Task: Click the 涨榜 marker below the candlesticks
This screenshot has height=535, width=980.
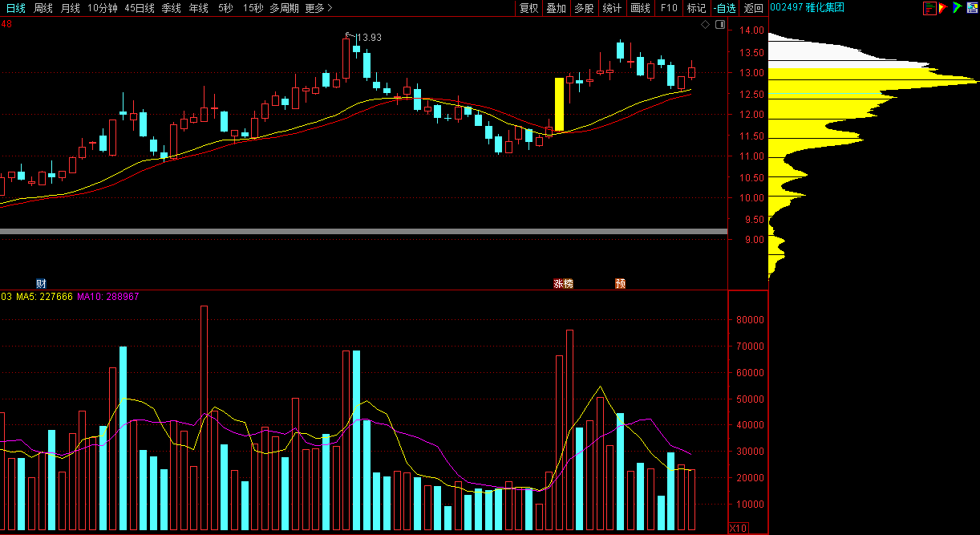Action: click(x=563, y=283)
